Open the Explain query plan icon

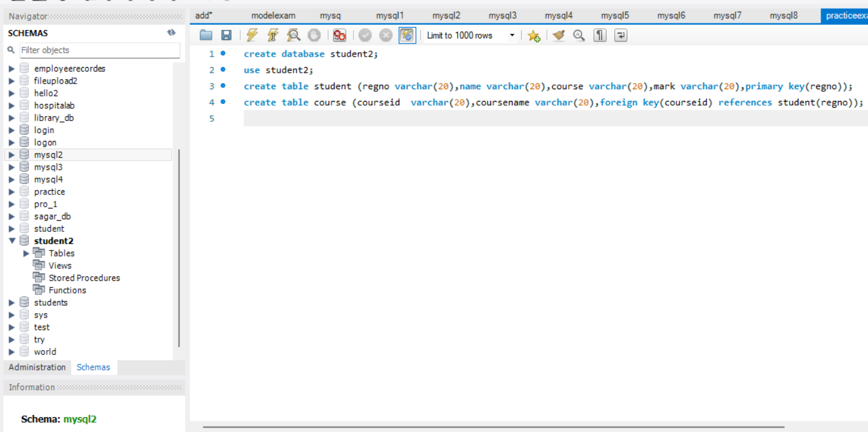point(293,35)
